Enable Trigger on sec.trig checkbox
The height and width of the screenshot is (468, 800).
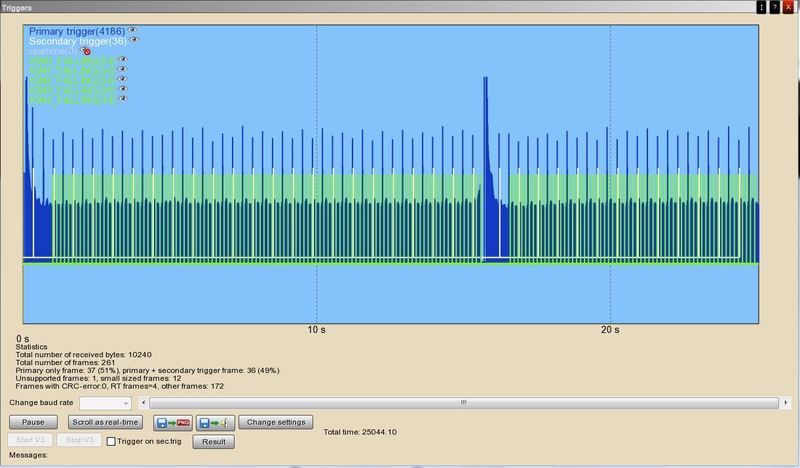click(x=111, y=441)
